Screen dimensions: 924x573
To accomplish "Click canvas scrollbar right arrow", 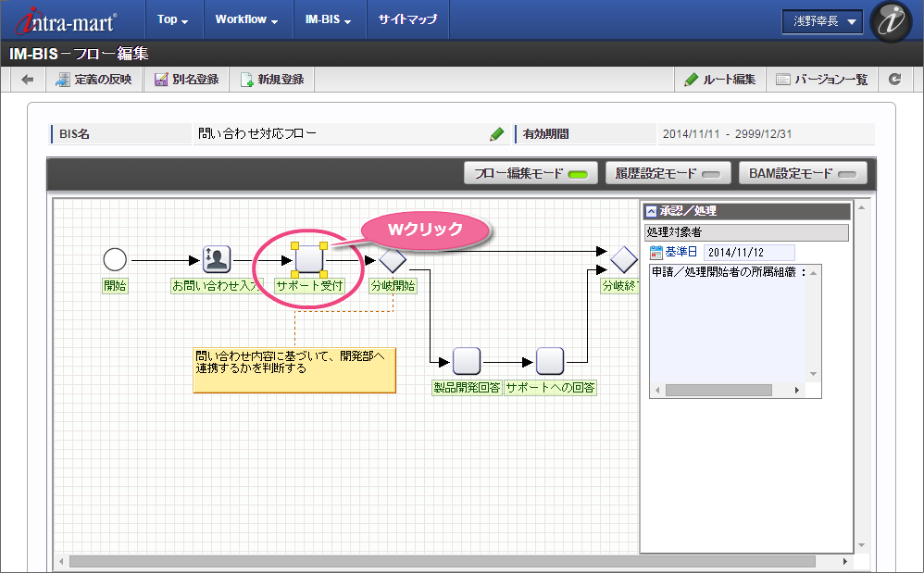I will [x=845, y=562].
